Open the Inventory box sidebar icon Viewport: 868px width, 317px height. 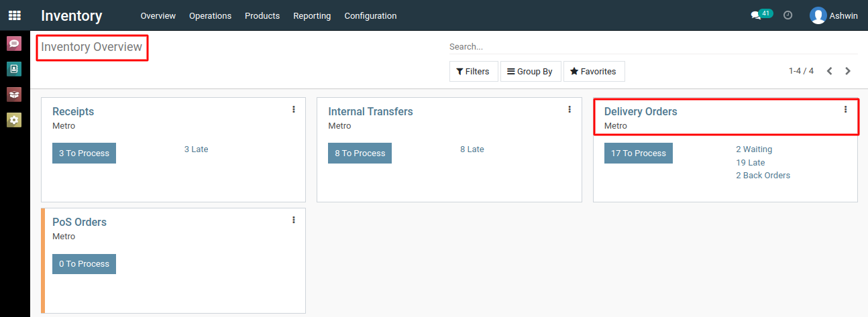tap(14, 94)
